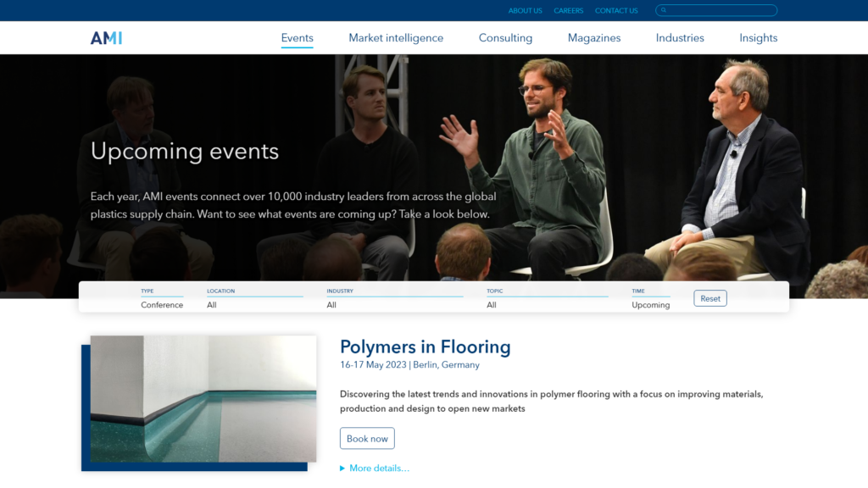
Task: Click the flooring event thumbnail image
Action: (x=203, y=398)
